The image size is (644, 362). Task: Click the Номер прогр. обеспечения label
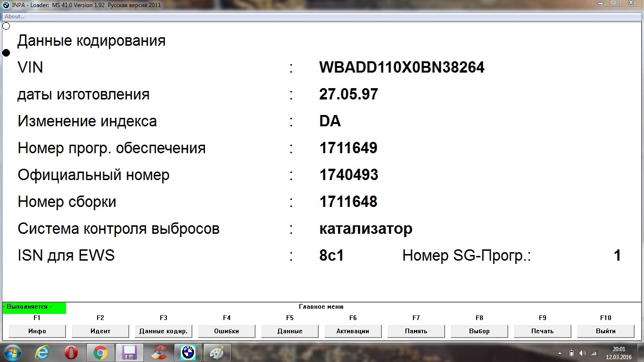tap(112, 148)
